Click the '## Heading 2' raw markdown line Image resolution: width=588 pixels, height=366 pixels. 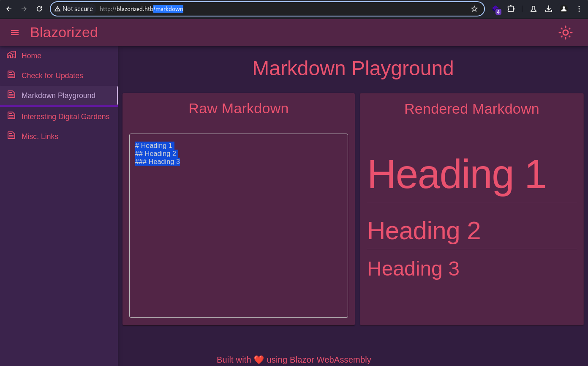click(x=155, y=154)
